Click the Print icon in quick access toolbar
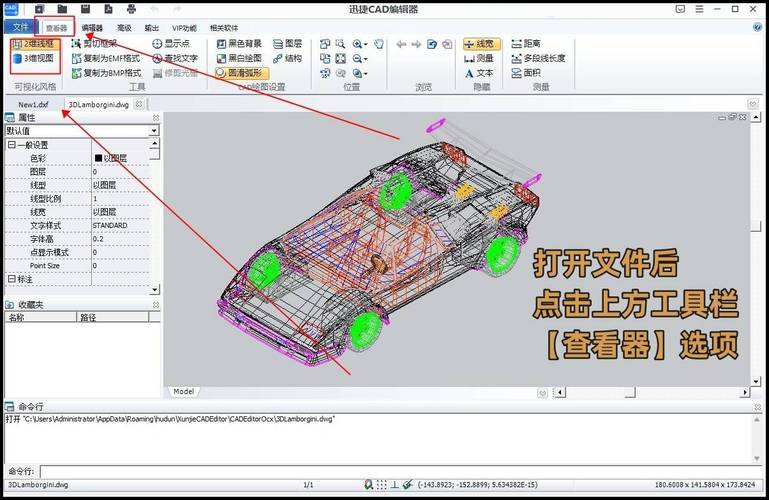 [x=131, y=9]
